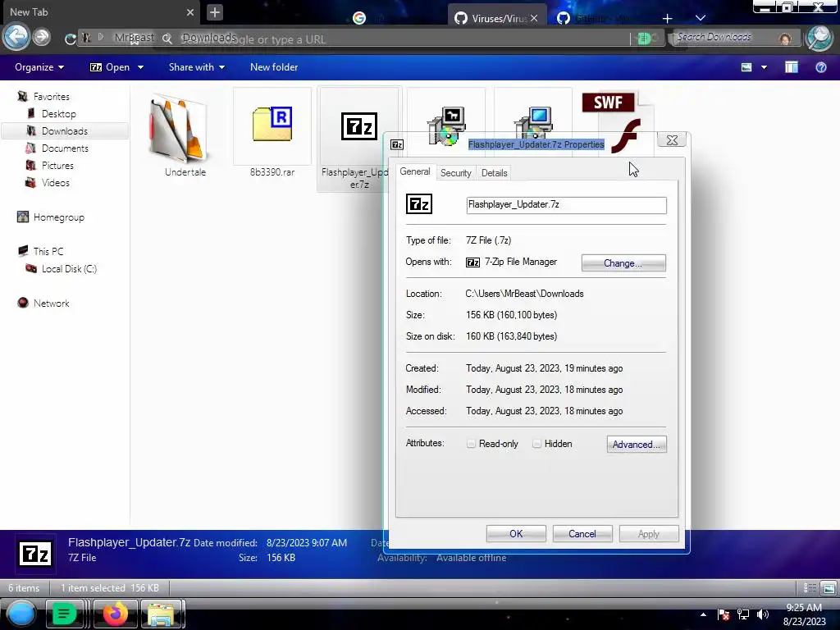Select the New Tab browser tab

tap(99, 11)
